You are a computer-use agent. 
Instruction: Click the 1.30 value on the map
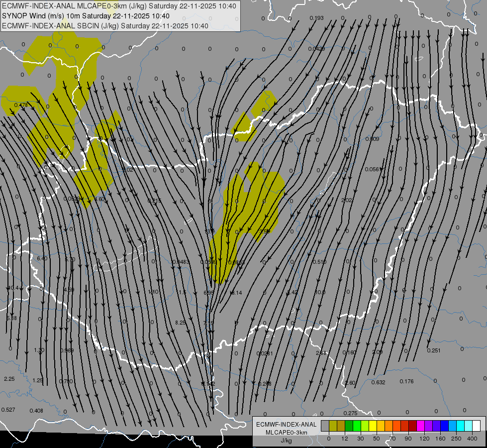coord(39,350)
